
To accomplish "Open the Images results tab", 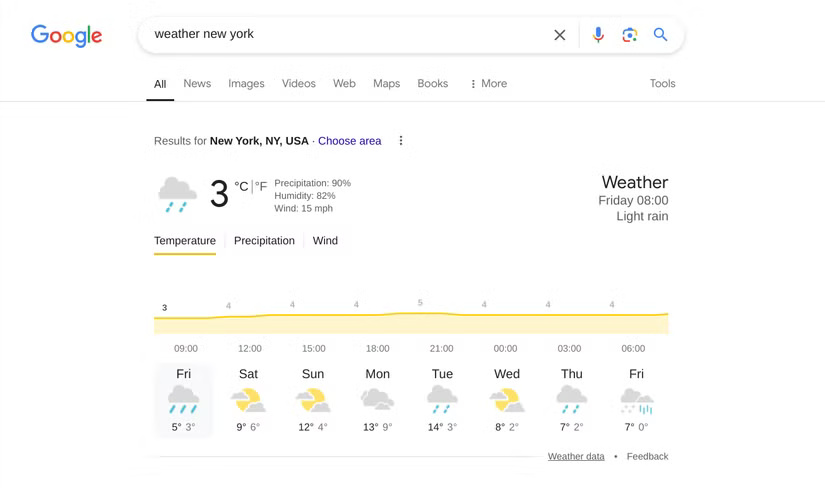I will click(x=246, y=84).
